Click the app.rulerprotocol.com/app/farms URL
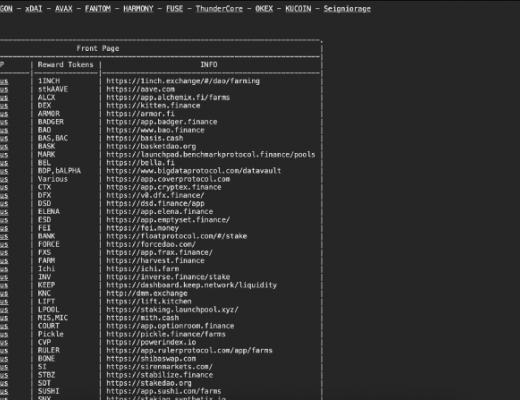The image size is (520, 400). tap(189, 351)
